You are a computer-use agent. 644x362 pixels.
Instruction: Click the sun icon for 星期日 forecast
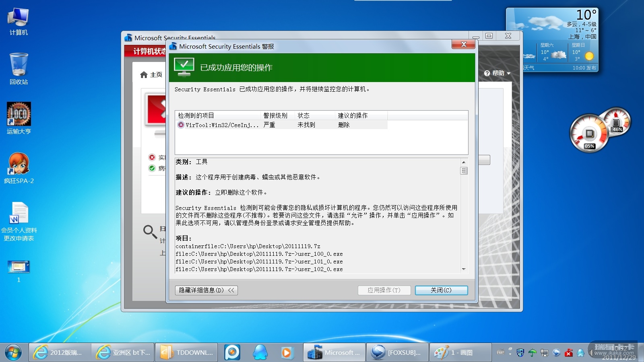(589, 56)
